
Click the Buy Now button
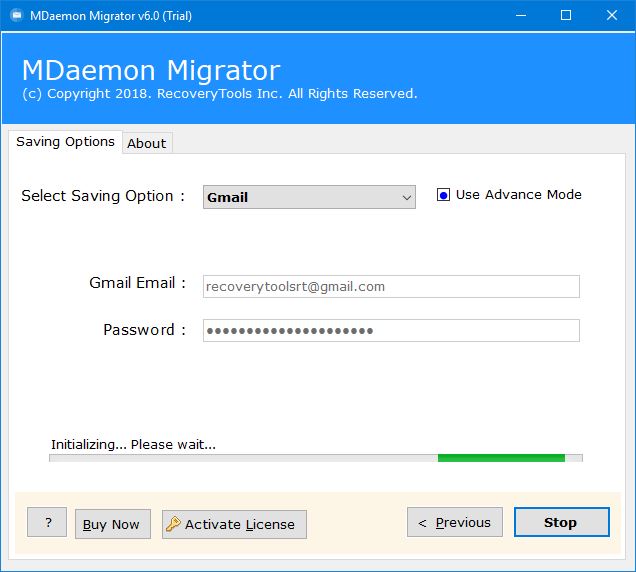coord(113,524)
